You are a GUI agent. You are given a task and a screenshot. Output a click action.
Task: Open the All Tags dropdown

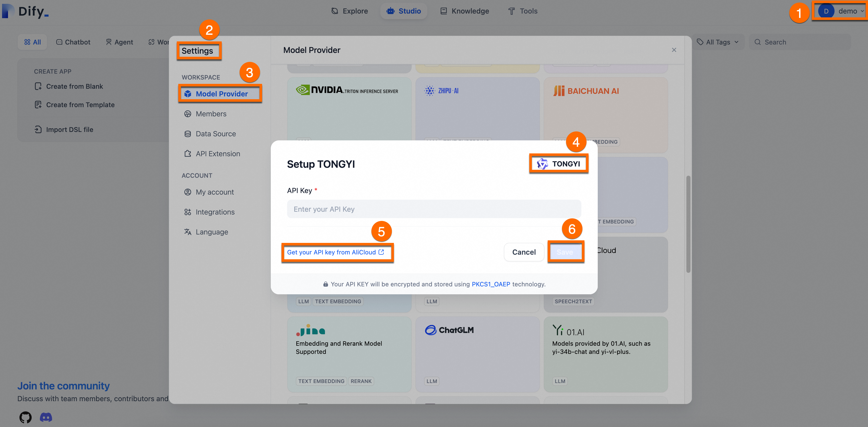click(718, 42)
